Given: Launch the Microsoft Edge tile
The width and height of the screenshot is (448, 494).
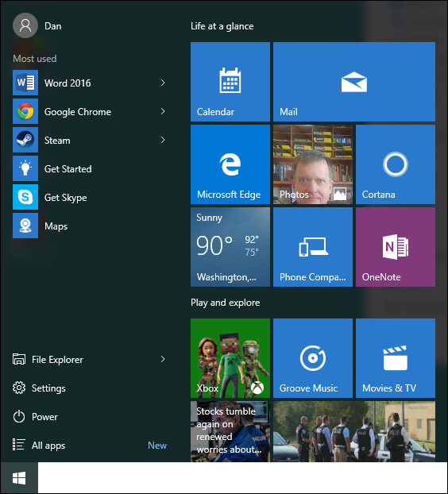Looking at the screenshot, I should tap(230, 164).
